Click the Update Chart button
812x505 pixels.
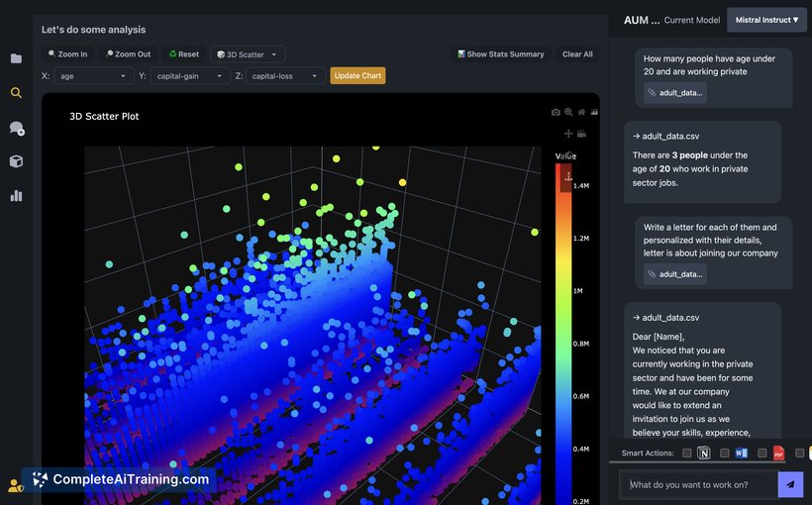pyautogui.click(x=357, y=75)
